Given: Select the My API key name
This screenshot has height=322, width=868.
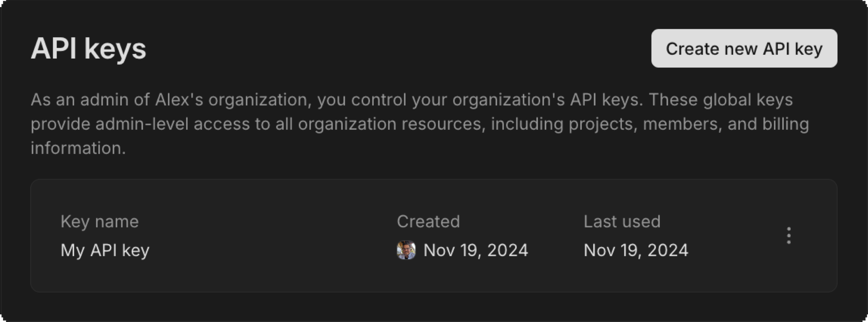Looking at the screenshot, I should click(105, 250).
